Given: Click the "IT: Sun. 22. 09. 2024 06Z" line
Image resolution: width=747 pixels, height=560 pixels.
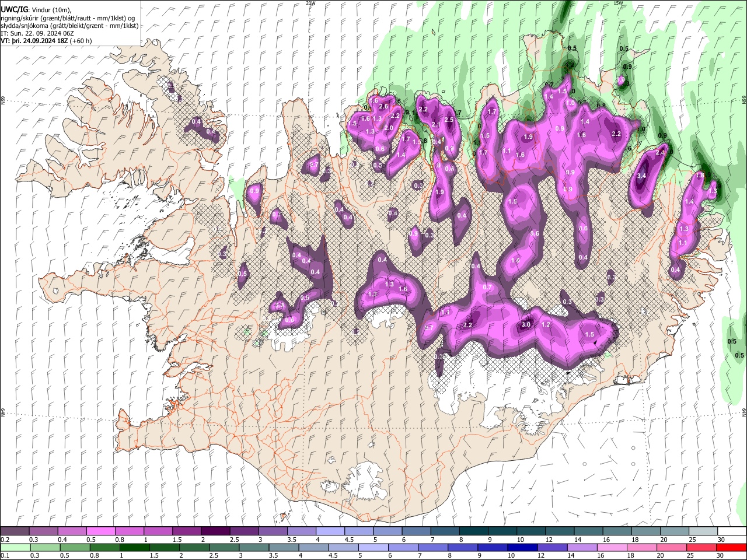Looking at the screenshot, I should coord(37,33).
